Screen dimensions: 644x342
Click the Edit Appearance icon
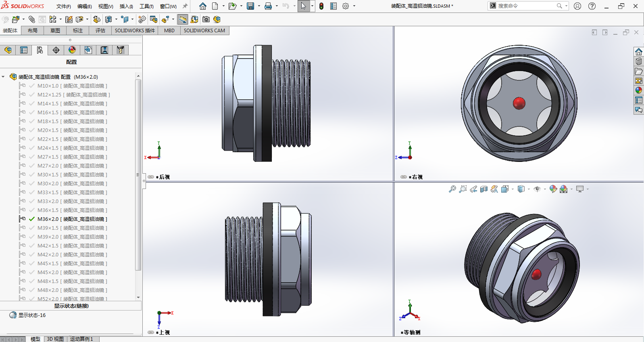[x=553, y=189]
